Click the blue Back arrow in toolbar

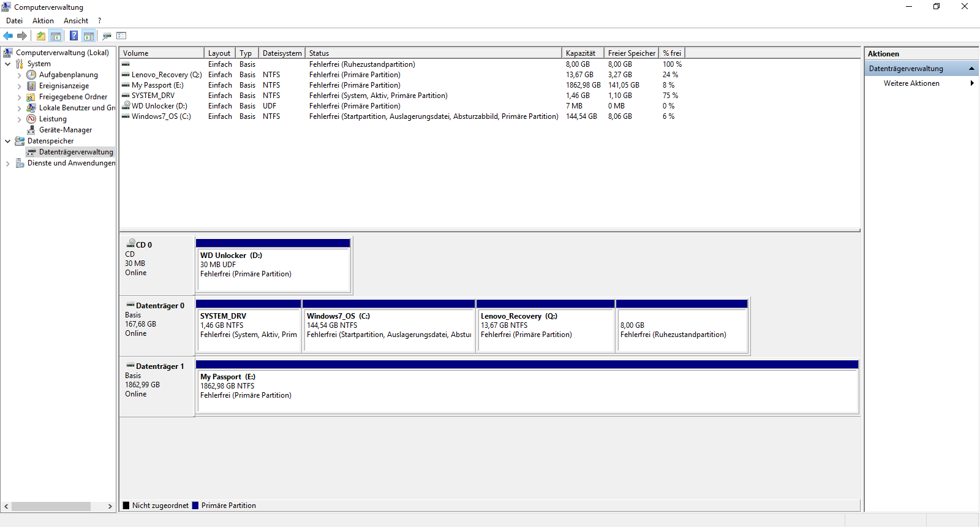(8, 36)
